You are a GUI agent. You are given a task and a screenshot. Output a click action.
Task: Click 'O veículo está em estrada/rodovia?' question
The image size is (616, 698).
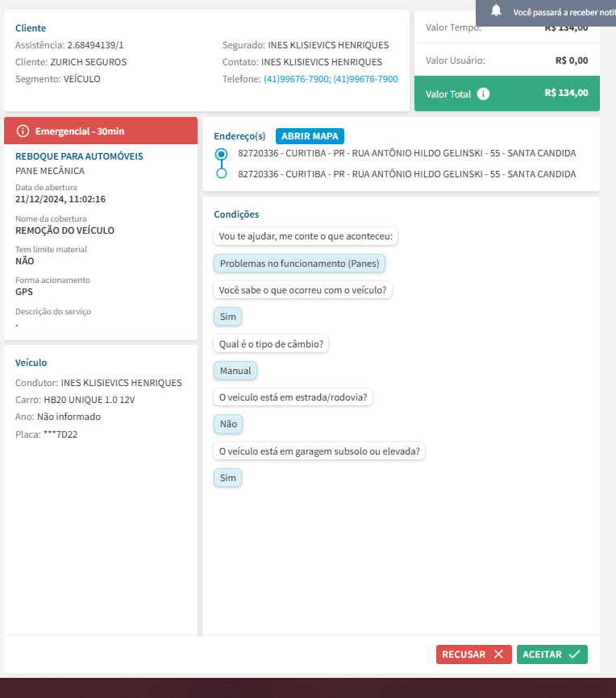pyautogui.click(x=293, y=397)
